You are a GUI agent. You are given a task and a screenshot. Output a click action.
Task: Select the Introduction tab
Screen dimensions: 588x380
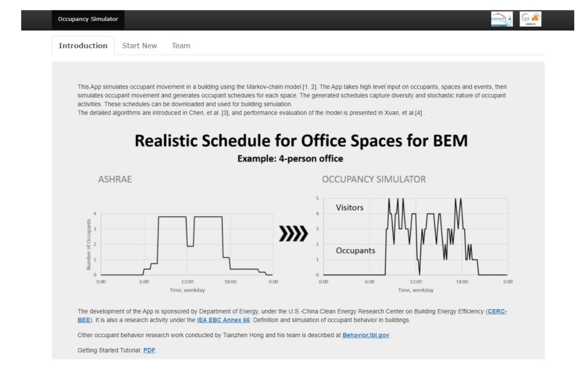tap(84, 46)
